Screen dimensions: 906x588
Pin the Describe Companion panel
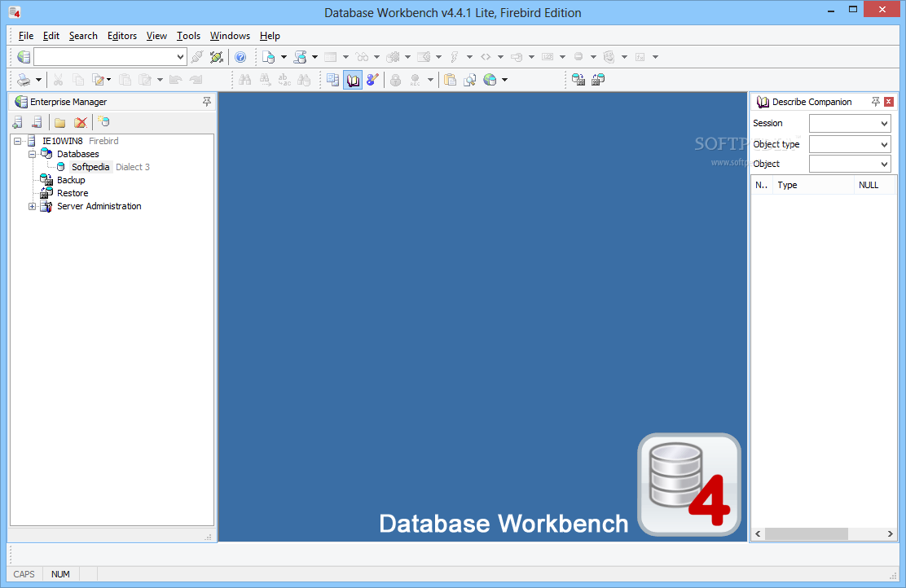tap(875, 102)
